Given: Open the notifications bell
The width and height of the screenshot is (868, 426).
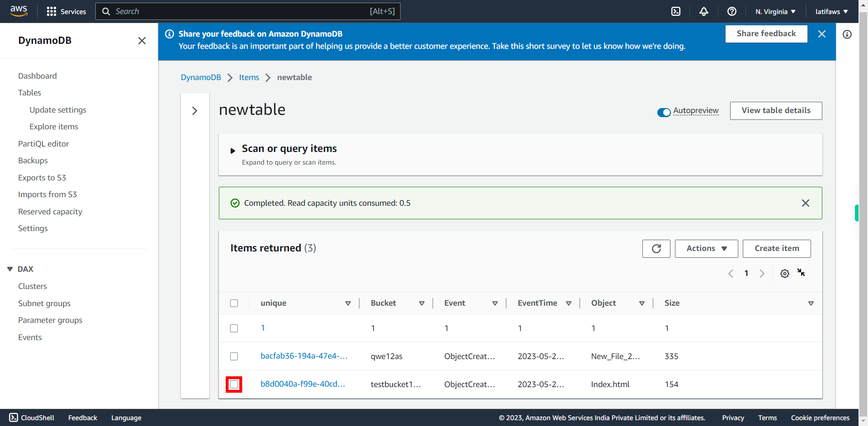Looking at the screenshot, I should click(704, 11).
